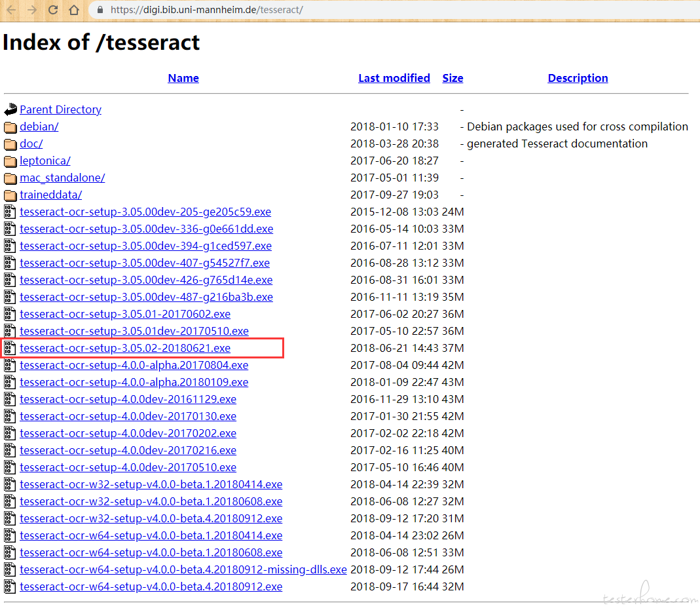
Task: Click file icon for 4.0.0-alpha.20170804.exe
Action: [x=10, y=365]
